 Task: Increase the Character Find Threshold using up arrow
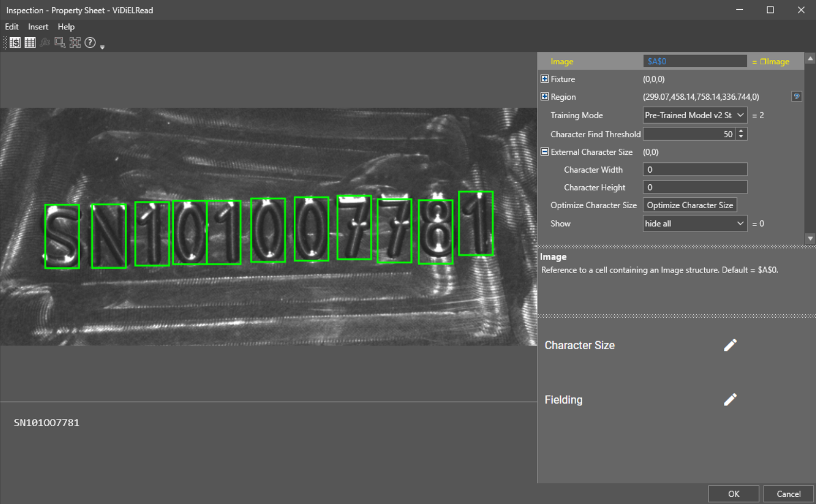pyautogui.click(x=741, y=131)
